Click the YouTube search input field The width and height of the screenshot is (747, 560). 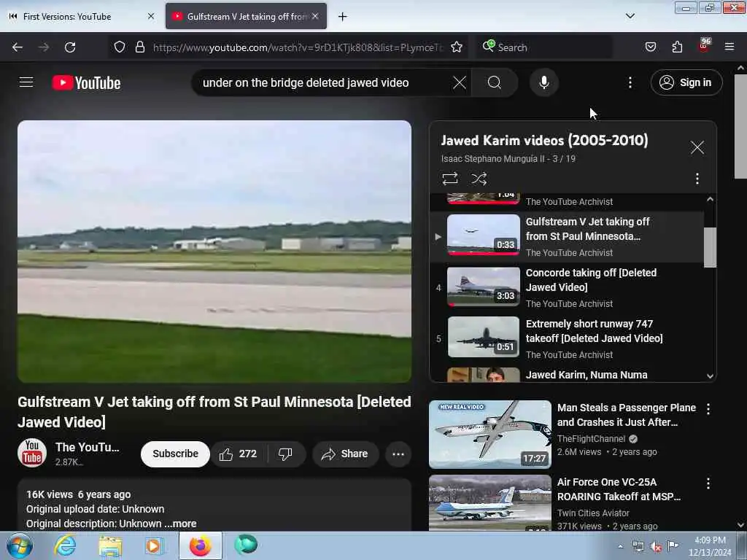tap(324, 82)
